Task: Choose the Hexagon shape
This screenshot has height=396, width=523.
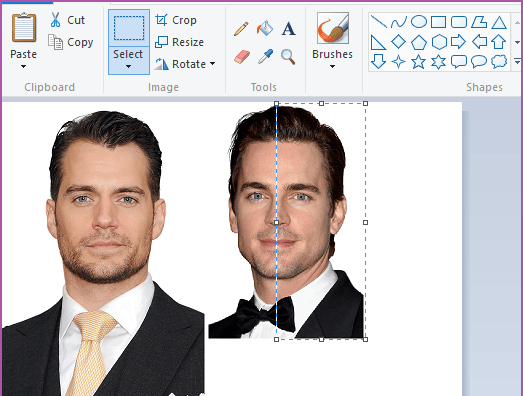Action: pos(439,42)
